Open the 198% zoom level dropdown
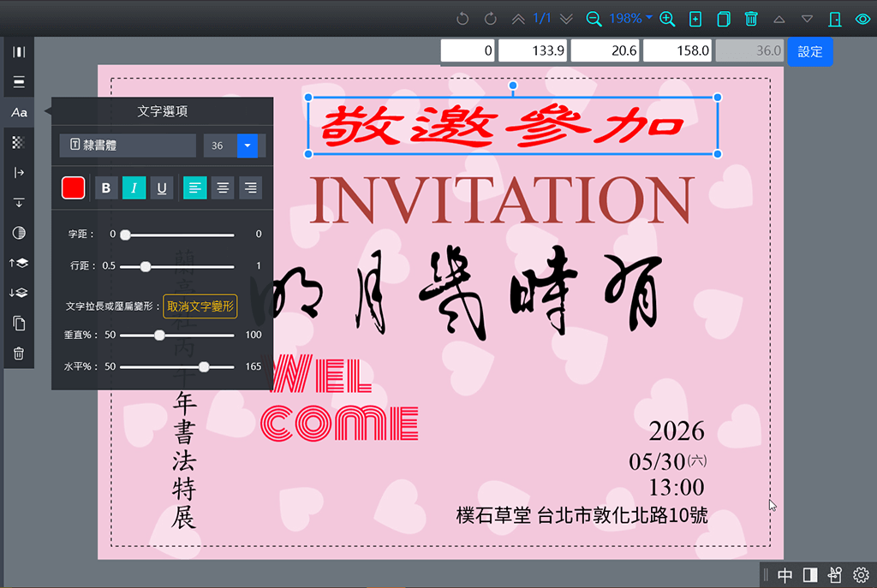Image resolution: width=877 pixels, height=588 pixels. click(630, 19)
